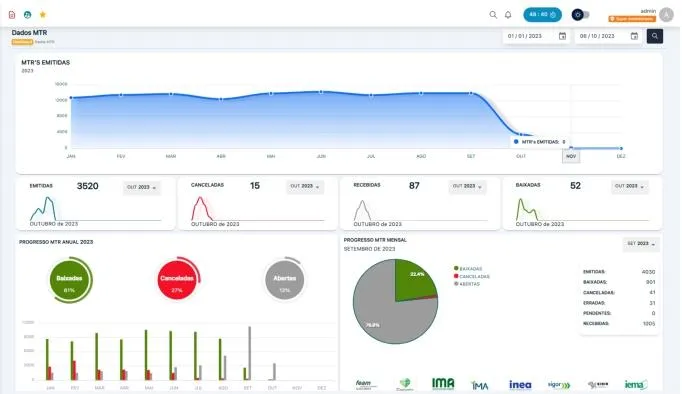Screen dimensions: 682x394
Task: Click the dark search button beside dates
Action: 655,36
